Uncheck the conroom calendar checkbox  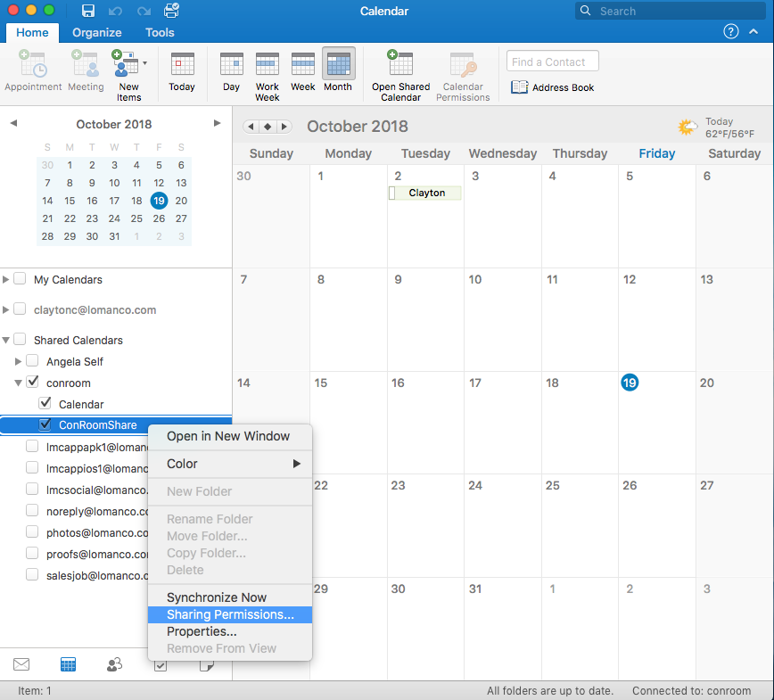pos(33,382)
